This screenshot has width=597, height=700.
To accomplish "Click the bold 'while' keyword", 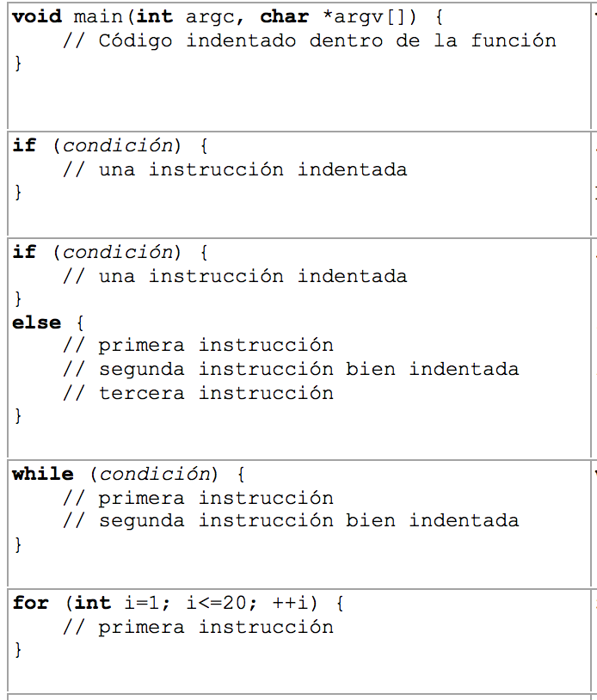I will point(43,474).
